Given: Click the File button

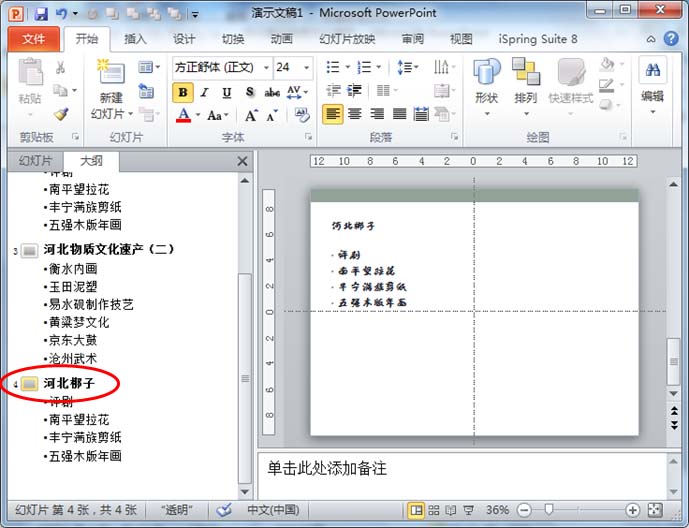Looking at the screenshot, I should point(34,39).
